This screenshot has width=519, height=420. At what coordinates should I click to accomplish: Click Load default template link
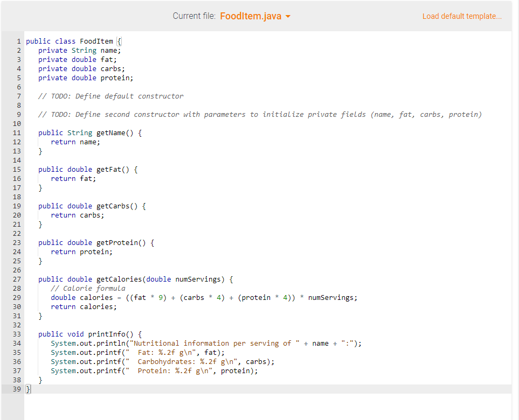tap(462, 16)
